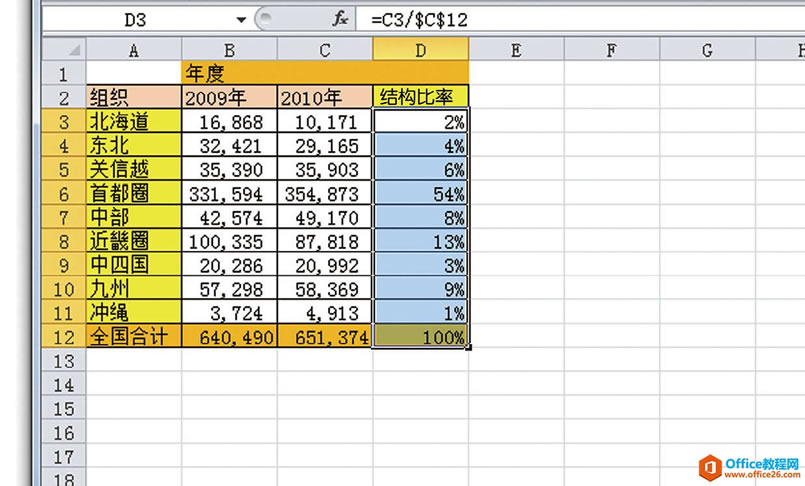Image resolution: width=805 pixels, height=486 pixels.
Task: Select the 首都圈 cell
Action: (x=133, y=193)
